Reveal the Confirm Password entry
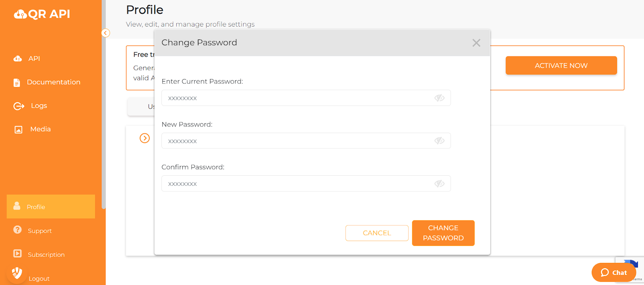This screenshot has height=285, width=644. [x=440, y=183]
